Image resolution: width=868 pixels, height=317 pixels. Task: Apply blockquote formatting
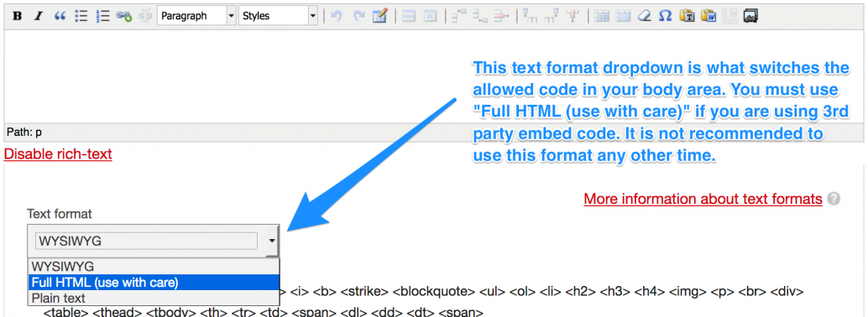tap(60, 16)
